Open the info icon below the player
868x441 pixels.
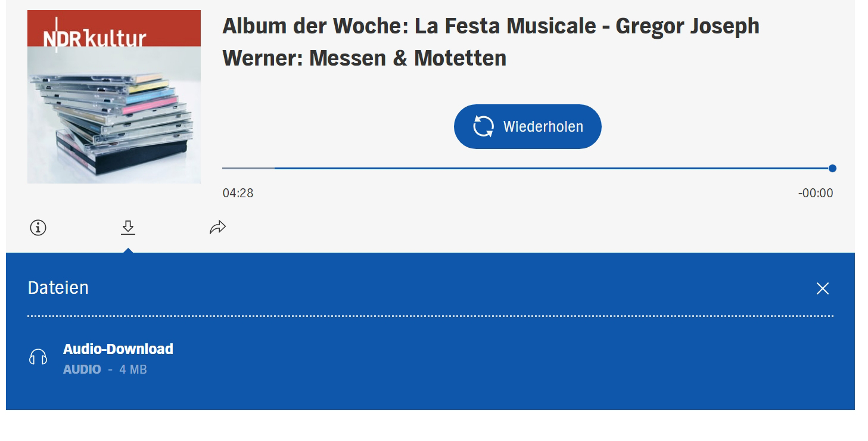tap(38, 228)
